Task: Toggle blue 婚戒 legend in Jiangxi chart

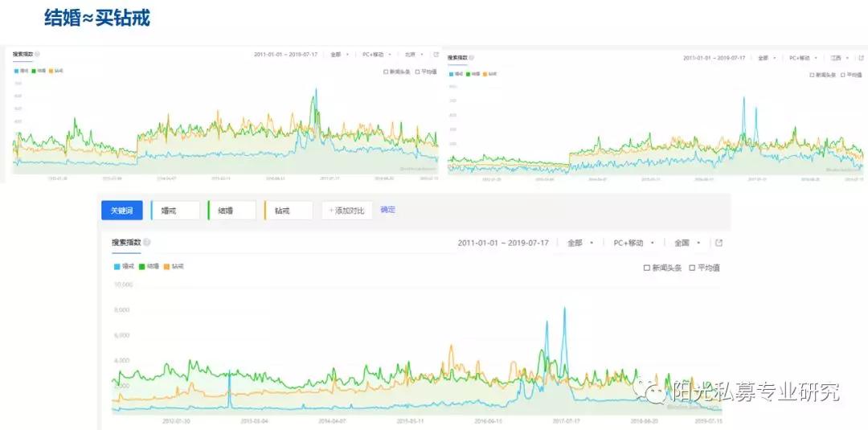Action: pyautogui.click(x=457, y=74)
